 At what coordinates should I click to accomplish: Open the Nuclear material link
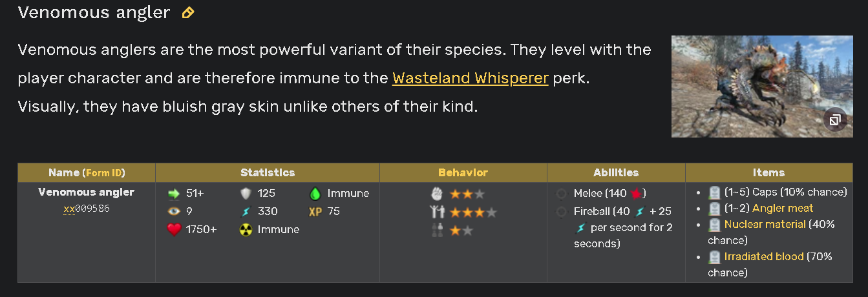[x=765, y=224]
